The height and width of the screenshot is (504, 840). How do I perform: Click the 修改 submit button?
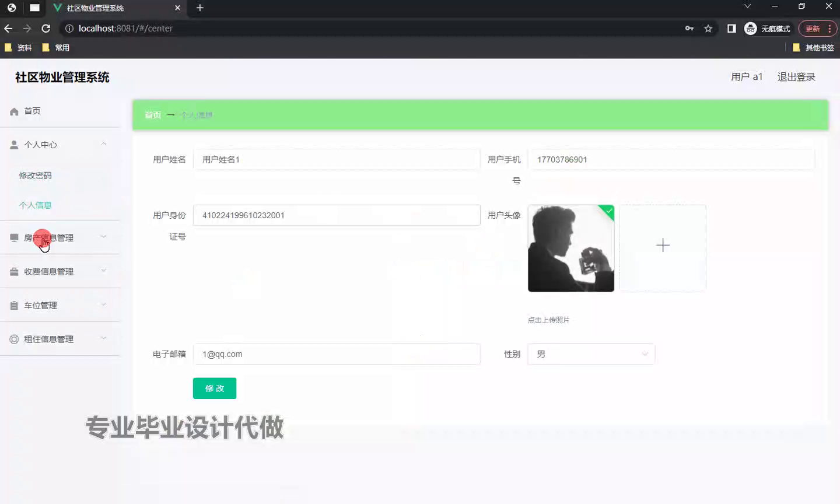[x=215, y=388]
